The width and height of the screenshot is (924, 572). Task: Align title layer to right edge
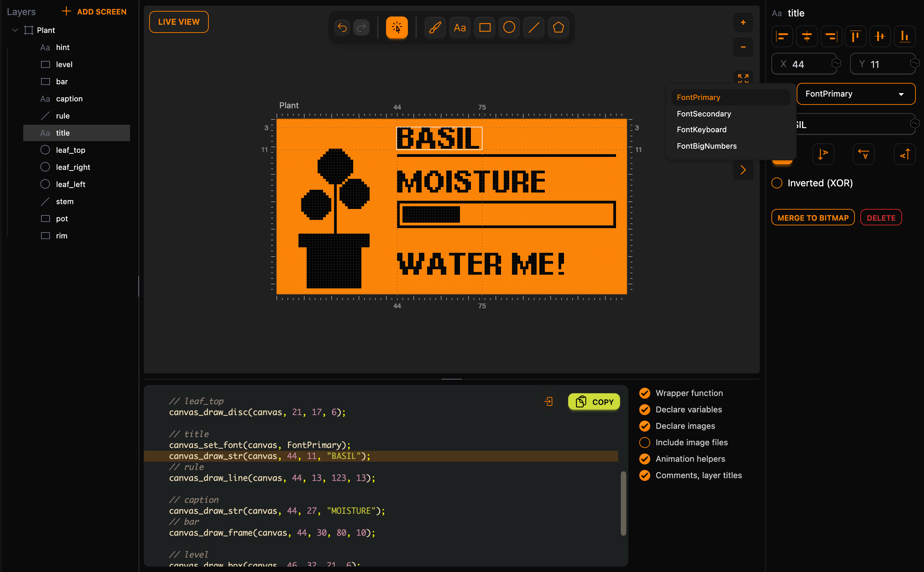click(831, 36)
